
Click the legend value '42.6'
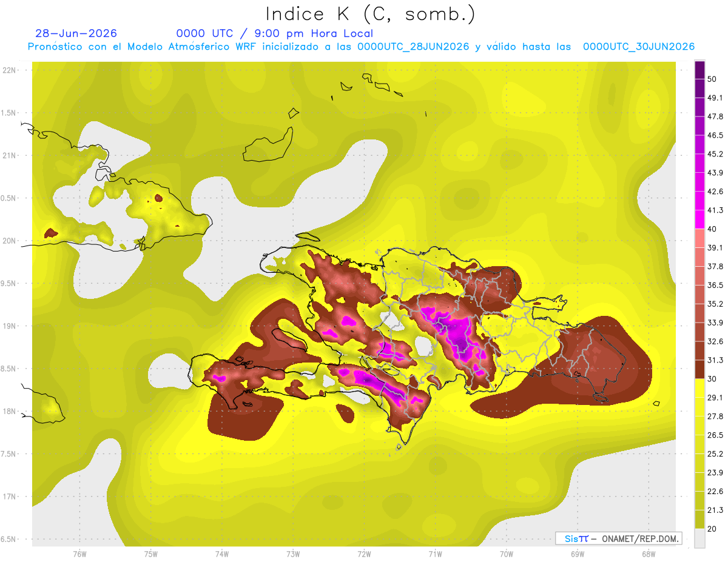pyautogui.click(x=716, y=192)
